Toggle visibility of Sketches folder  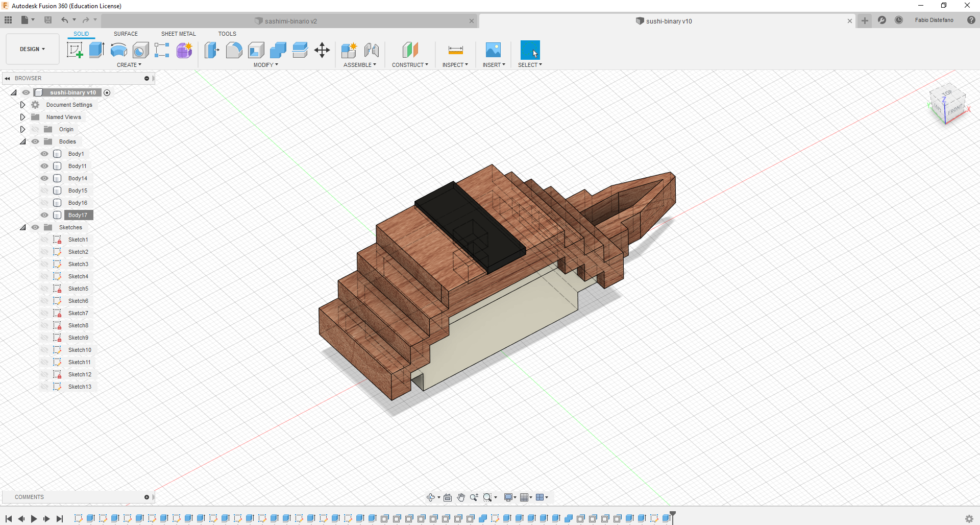tap(35, 227)
